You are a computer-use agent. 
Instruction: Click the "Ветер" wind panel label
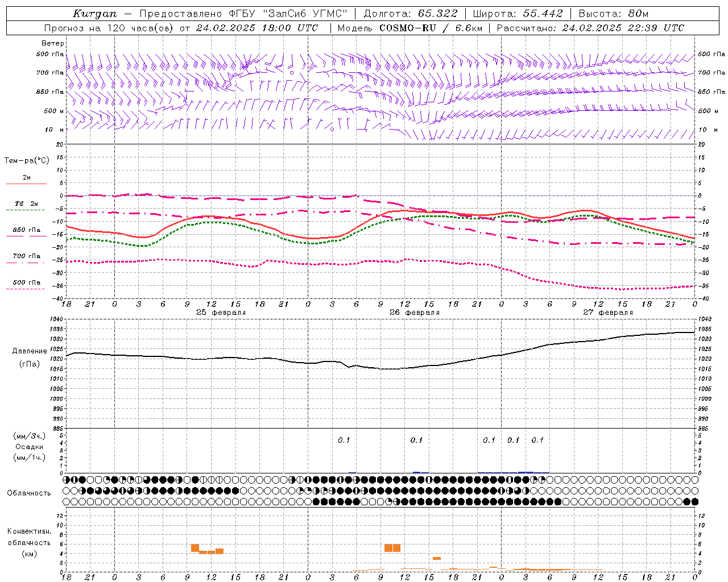[53, 43]
